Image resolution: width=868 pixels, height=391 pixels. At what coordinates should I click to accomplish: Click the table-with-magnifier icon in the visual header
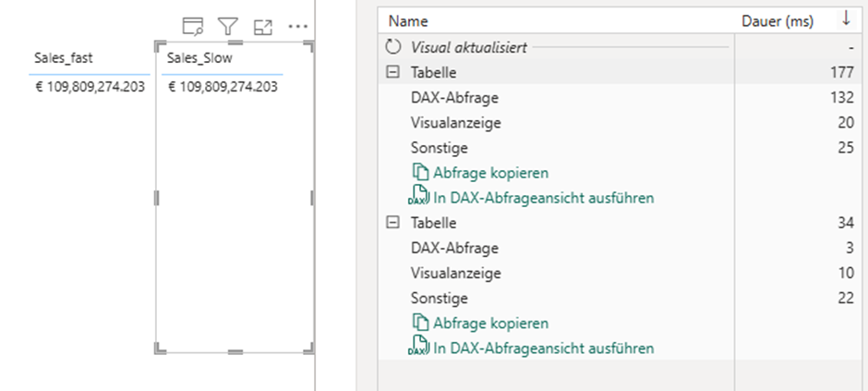click(192, 27)
